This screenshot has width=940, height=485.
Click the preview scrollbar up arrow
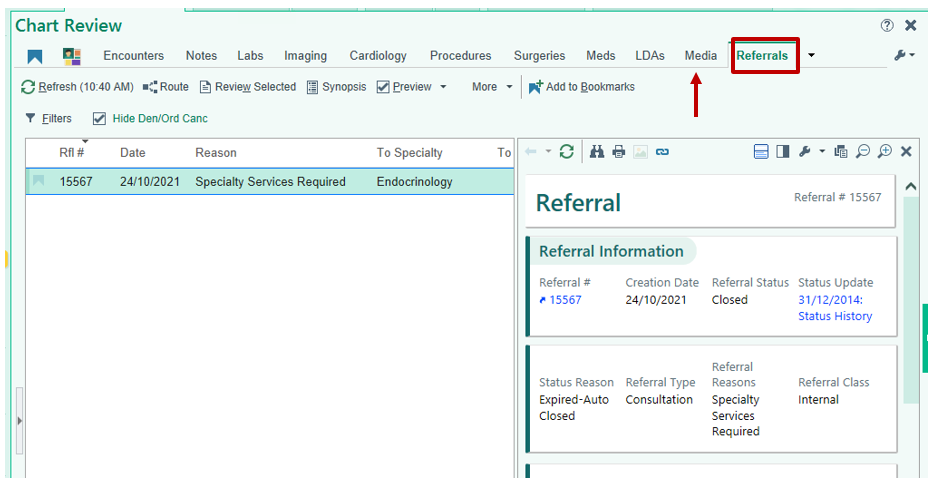(x=911, y=186)
